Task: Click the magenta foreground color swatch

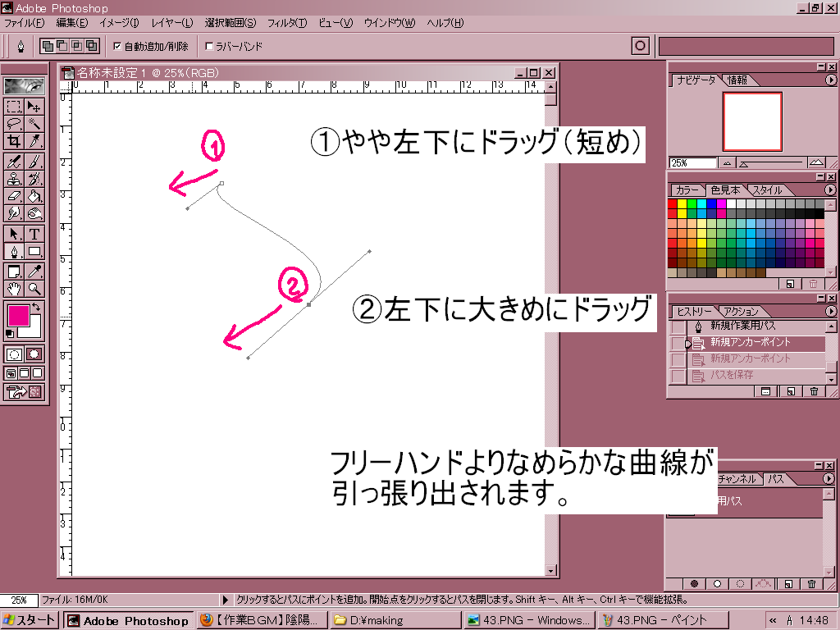Action: coord(18,314)
